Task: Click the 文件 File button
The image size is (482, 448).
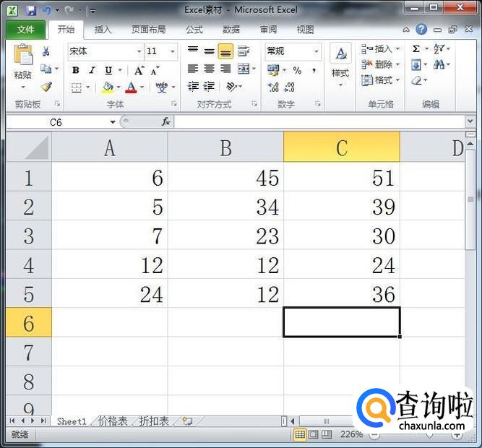Action: click(x=25, y=30)
